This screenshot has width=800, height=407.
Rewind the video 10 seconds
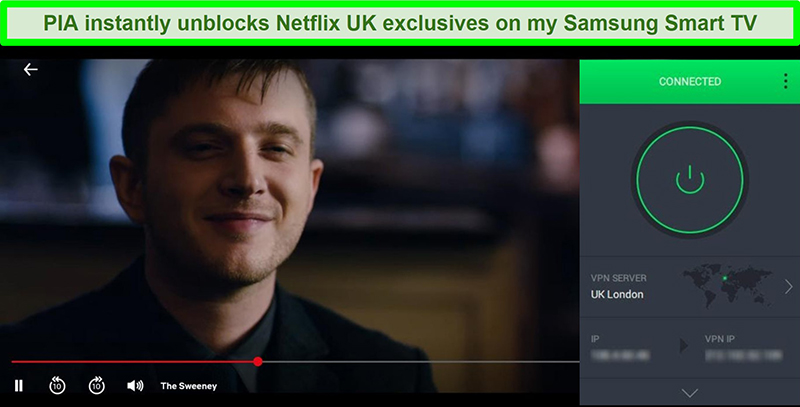click(57, 386)
